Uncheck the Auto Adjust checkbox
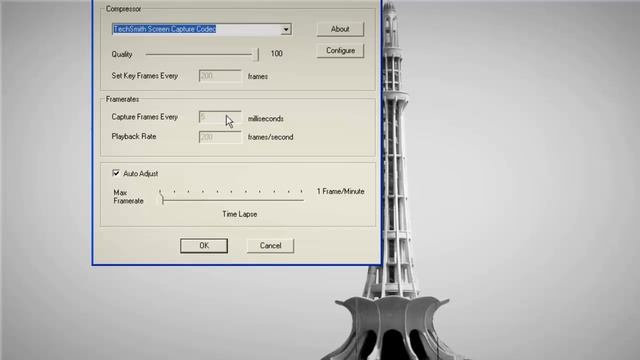The height and width of the screenshot is (360, 640). pos(116,173)
